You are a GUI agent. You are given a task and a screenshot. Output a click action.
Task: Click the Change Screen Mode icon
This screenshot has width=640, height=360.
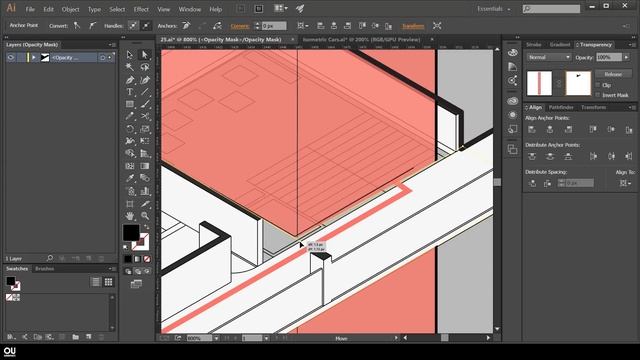[136, 284]
